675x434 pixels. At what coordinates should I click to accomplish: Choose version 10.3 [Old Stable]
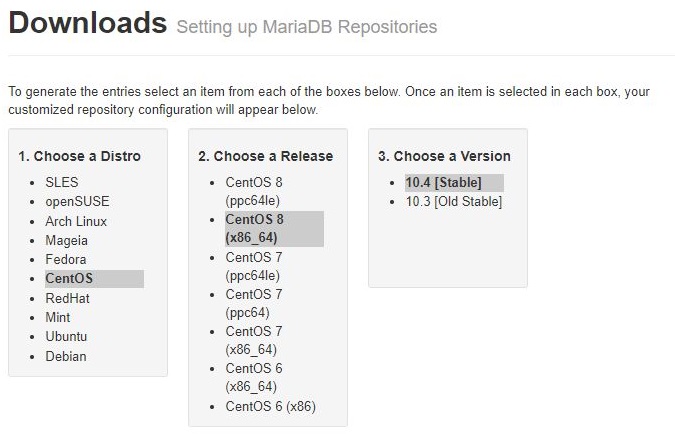click(453, 201)
